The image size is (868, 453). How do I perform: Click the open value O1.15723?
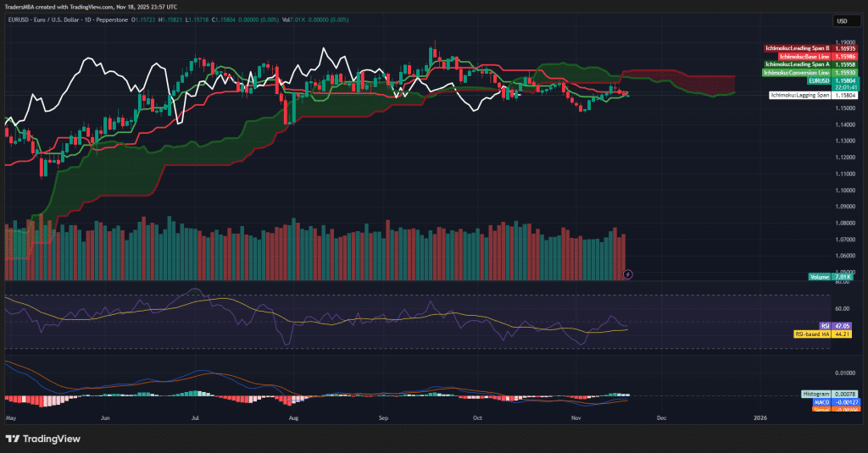(142, 20)
